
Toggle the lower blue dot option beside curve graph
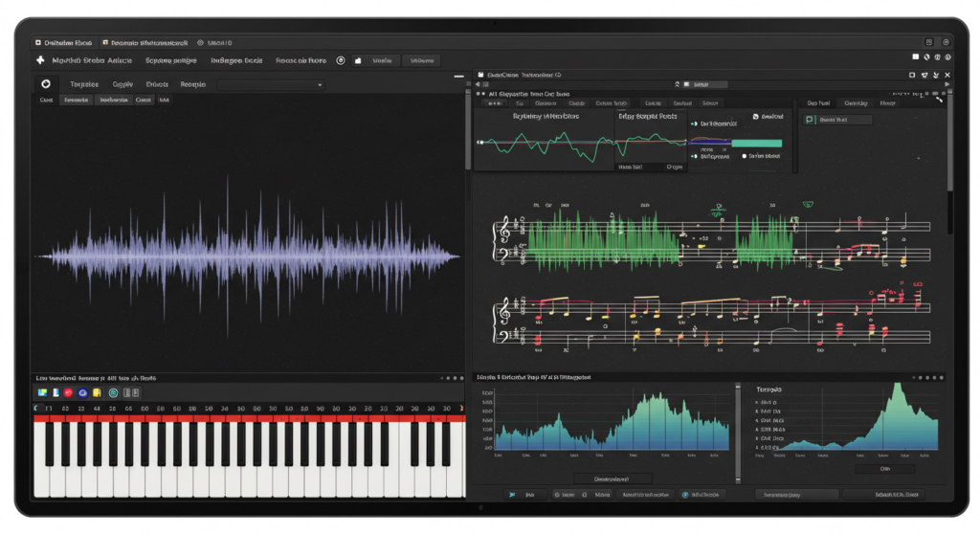694,156
